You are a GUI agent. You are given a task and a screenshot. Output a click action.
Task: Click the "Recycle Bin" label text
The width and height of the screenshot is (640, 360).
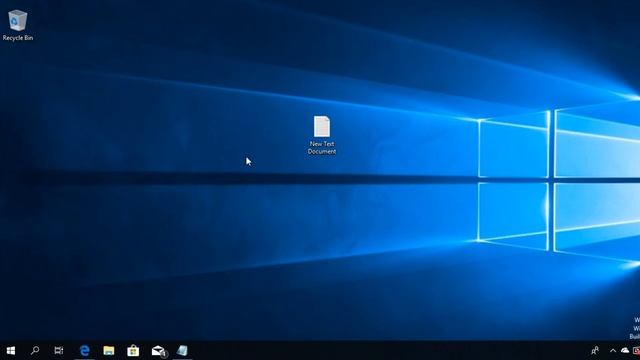[18, 38]
